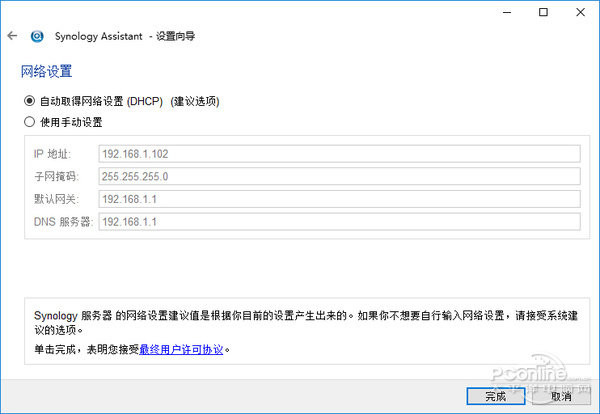Click the 默认网关 label
Image resolution: width=600 pixels, height=414 pixels.
tap(56, 199)
